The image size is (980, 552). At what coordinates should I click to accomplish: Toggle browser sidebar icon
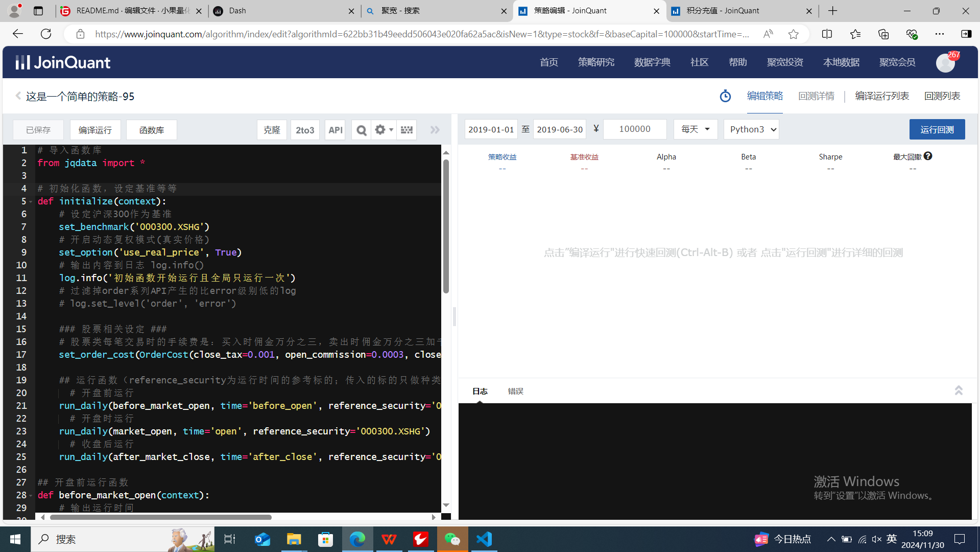coord(966,34)
